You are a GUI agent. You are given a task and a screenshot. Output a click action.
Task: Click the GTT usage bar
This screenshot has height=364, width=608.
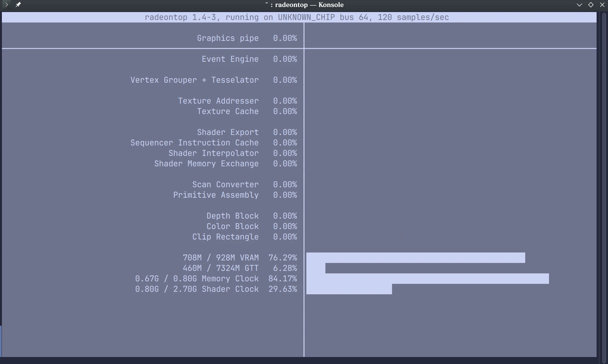pyautogui.click(x=316, y=268)
